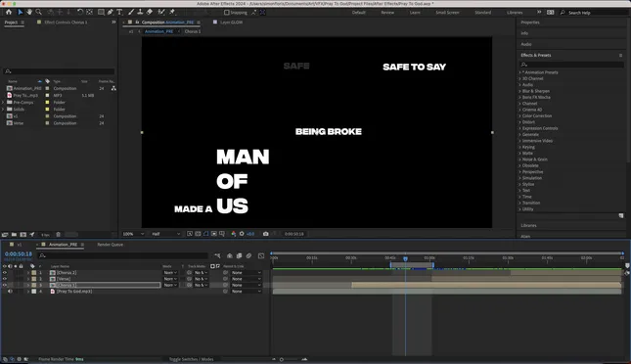This screenshot has height=364, width=631.
Task: Delete selected project item with trash icon
Action: click(58, 234)
